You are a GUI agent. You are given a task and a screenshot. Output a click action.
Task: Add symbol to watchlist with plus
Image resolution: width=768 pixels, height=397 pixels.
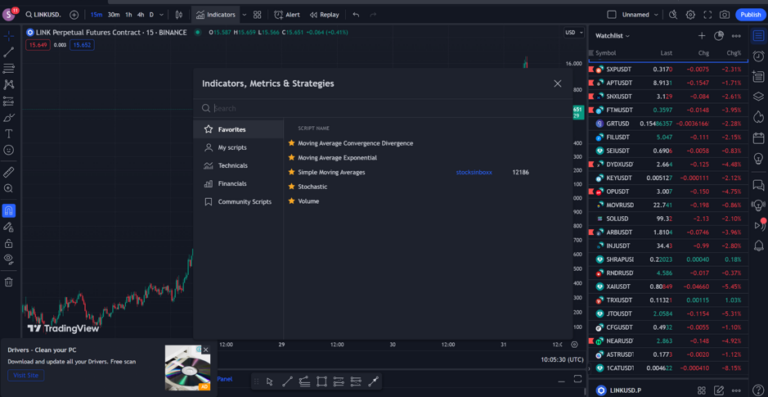pos(701,36)
